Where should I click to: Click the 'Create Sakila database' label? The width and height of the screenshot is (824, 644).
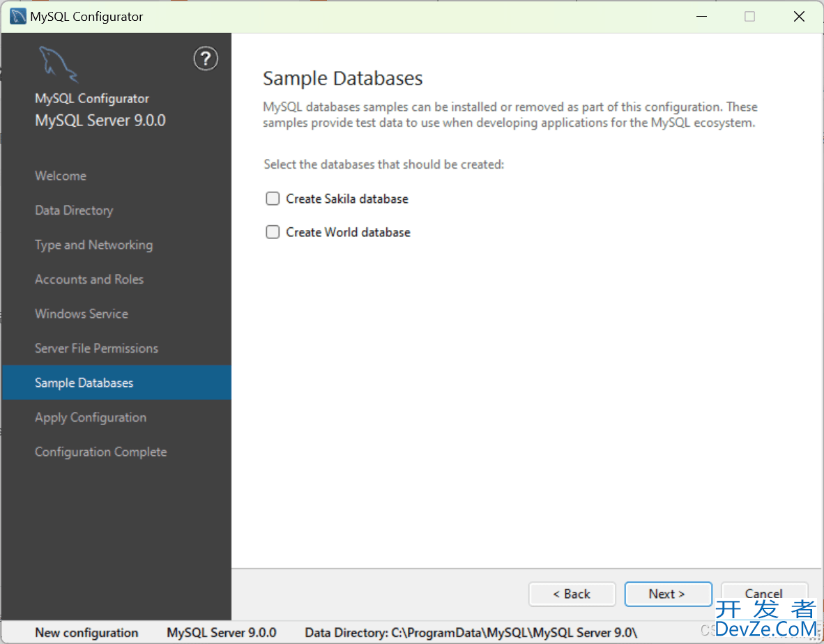click(x=347, y=199)
